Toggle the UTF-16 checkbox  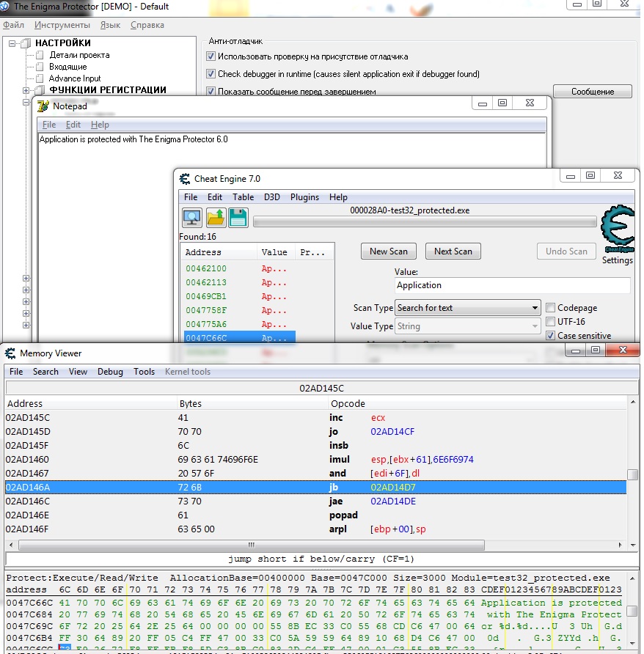click(551, 322)
